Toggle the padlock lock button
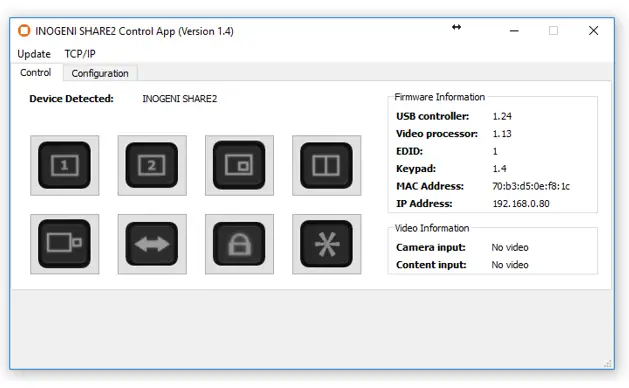Image resolution: width=629 pixels, height=388 pixels. coord(239,244)
